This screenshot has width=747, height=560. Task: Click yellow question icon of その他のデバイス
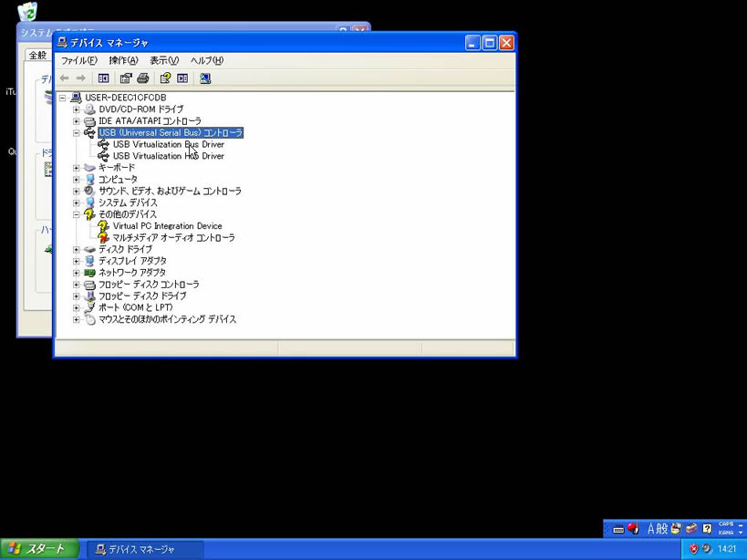[x=89, y=214]
